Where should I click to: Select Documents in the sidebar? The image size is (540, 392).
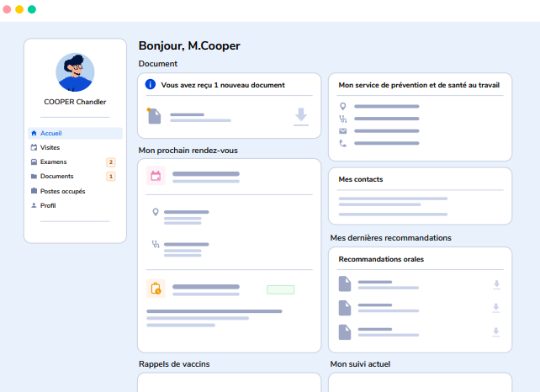(56, 176)
